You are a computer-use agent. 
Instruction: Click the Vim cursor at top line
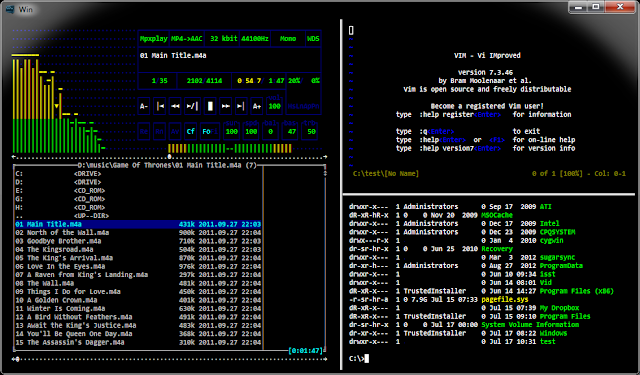click(x=351, y=30)
